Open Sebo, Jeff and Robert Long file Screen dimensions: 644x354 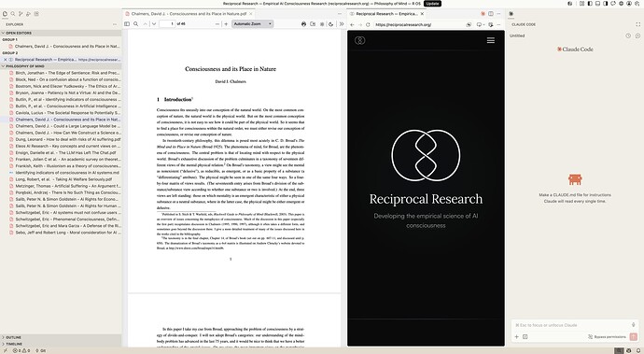(61, 233)
